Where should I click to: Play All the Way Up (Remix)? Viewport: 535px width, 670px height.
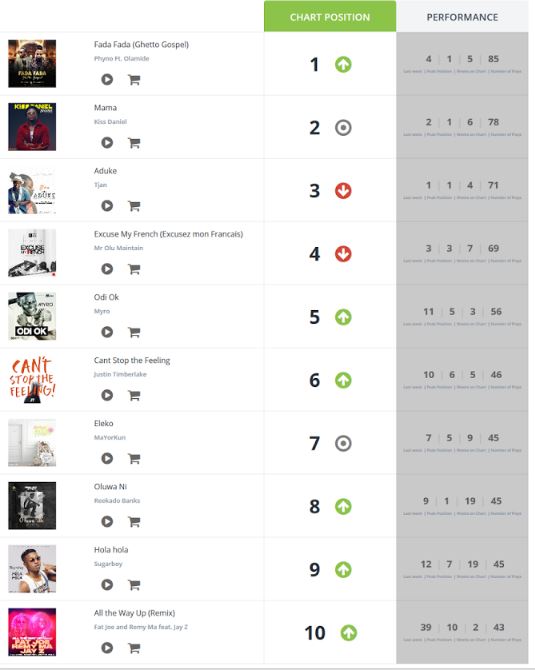click(x=107, y=648)
